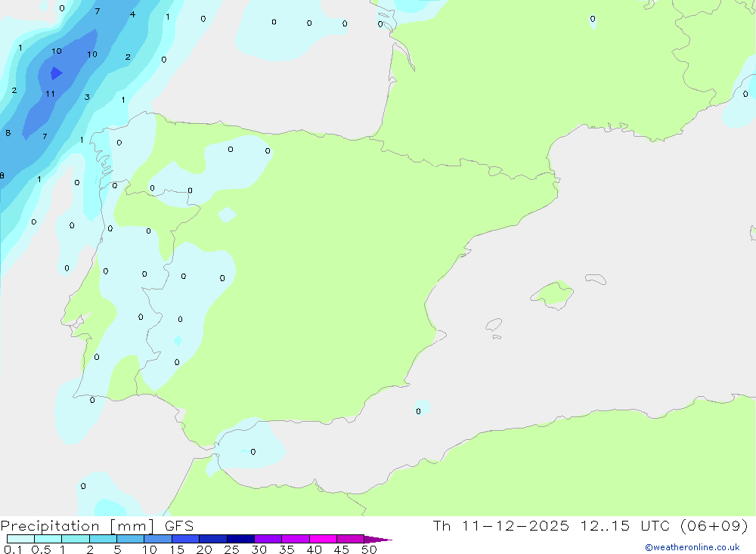Image resolution: width=756 pixels, height=554 pixels.
Task: Click the '25' legend scale label
Action: (x=232, y=549)
